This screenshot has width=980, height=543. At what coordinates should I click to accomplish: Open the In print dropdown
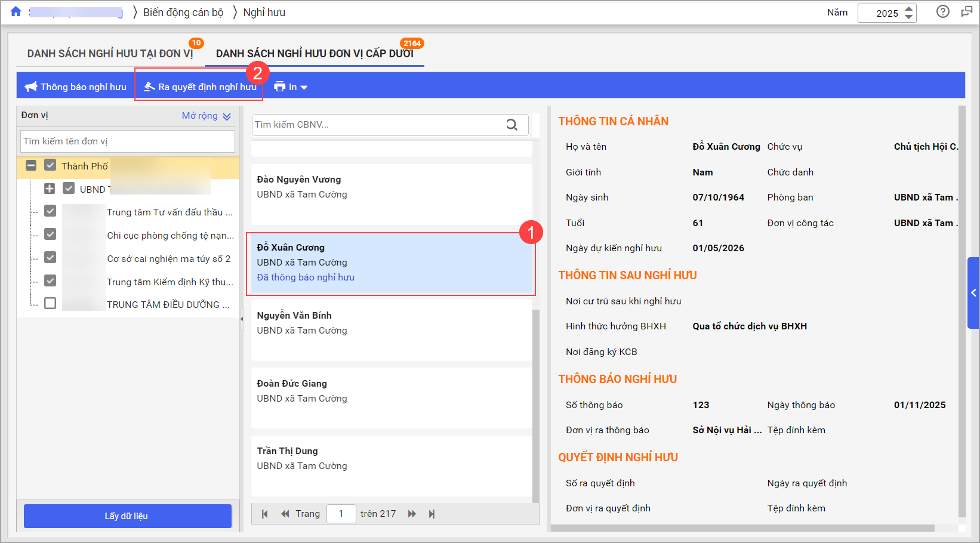click(x=291, y=87)
